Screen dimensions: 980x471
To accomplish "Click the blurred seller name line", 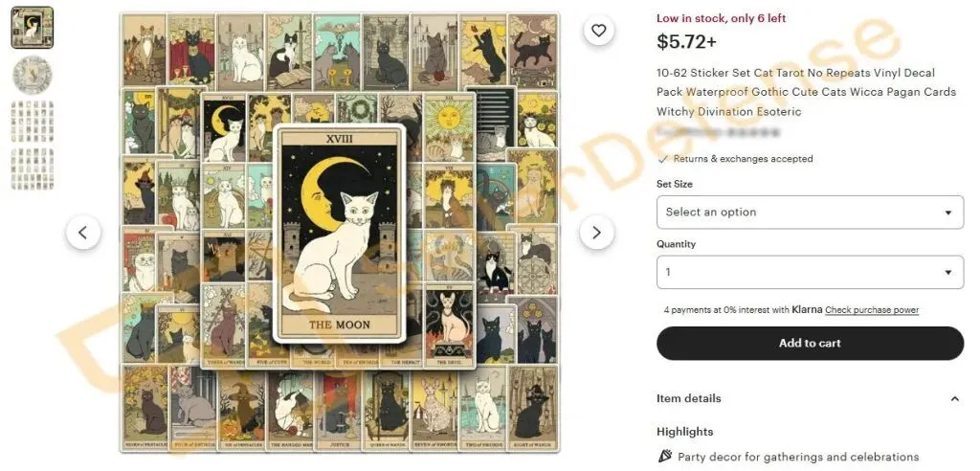I will pos(718,133).
